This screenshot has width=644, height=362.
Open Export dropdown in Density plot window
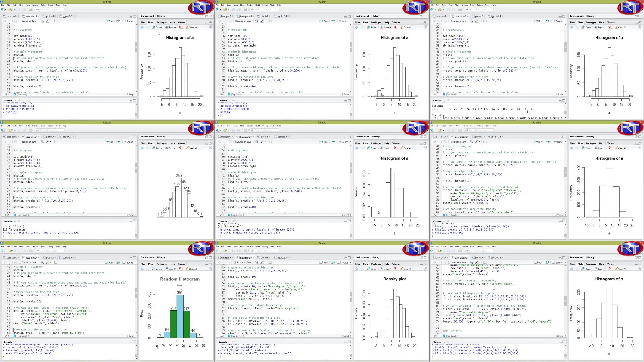[x=385, y=269]
